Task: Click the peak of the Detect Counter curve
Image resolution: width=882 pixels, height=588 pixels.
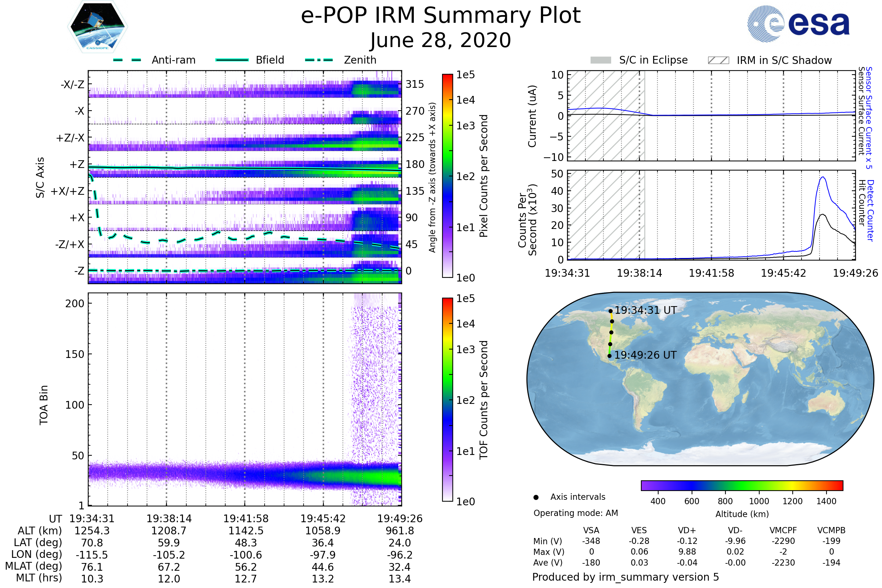Action: (823, 178)
